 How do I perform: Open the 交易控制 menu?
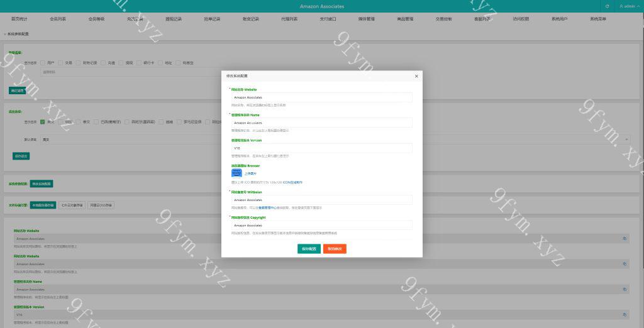tap(444, 19)
